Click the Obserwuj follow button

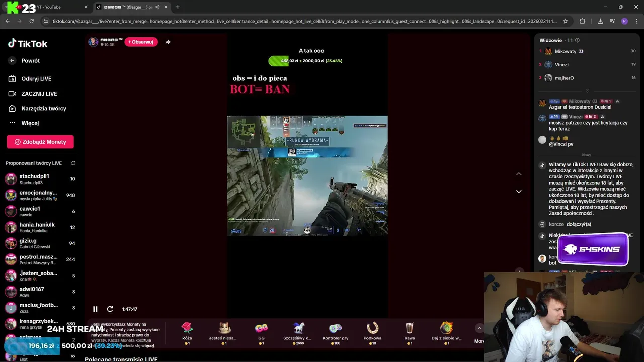point(141,42)
